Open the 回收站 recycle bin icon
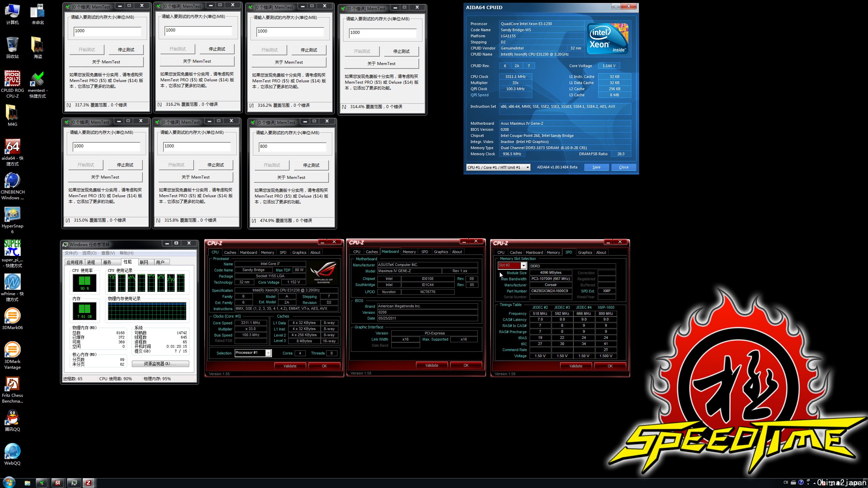The height and width of the screenshot is (488, 868). (13, 47)
